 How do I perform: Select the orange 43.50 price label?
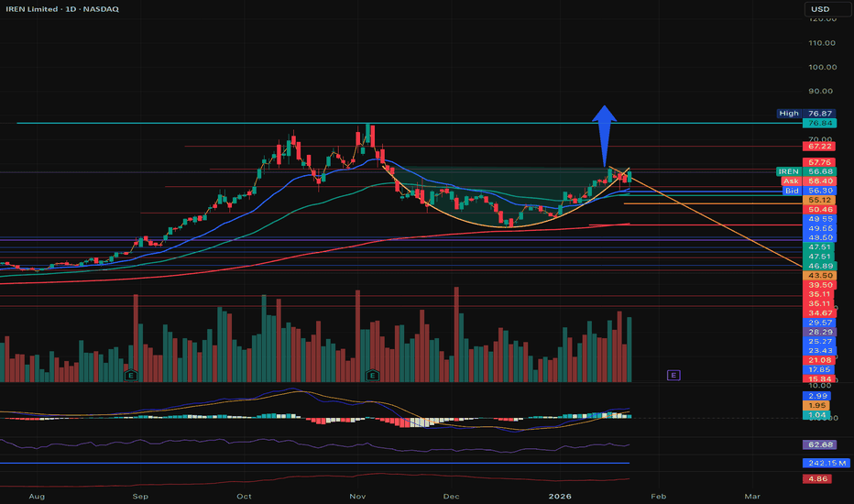[x=819, y=276]
